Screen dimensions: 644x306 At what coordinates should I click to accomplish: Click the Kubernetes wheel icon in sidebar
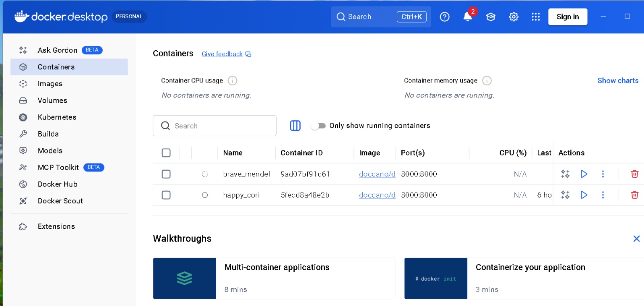(23, 117)
